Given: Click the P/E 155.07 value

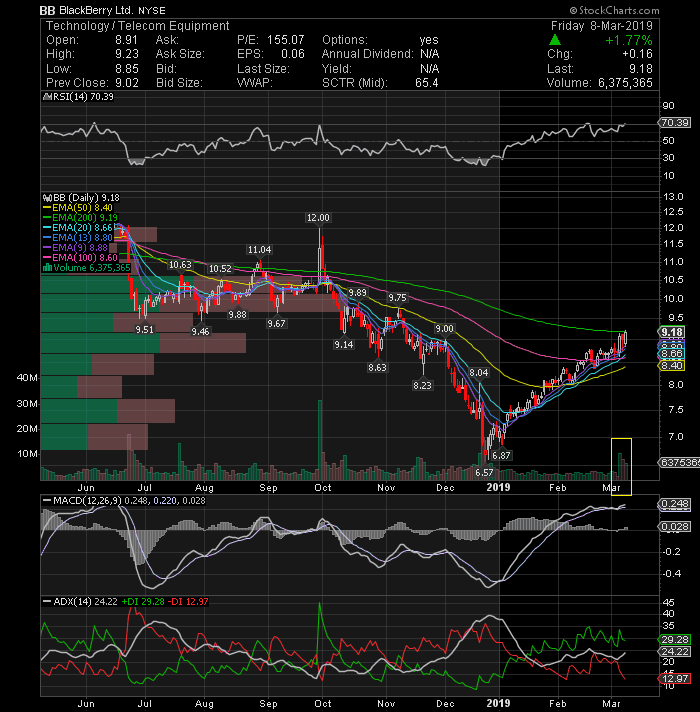Looking at the screenshot, I should 286,40.
